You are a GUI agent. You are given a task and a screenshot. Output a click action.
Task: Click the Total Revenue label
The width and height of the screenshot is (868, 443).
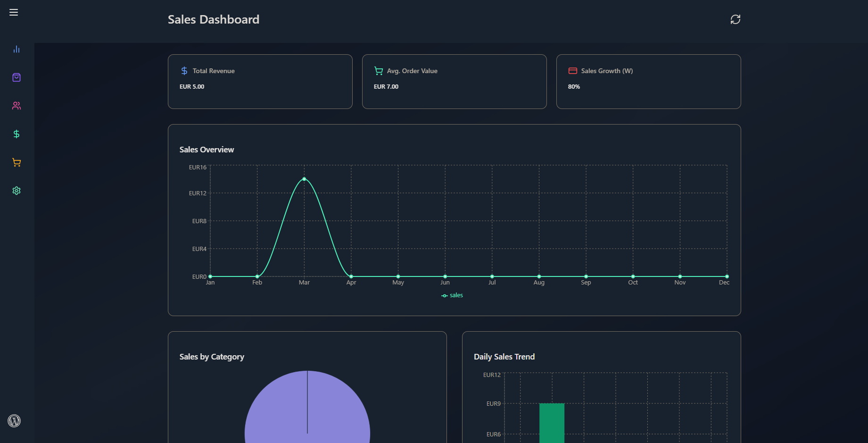pos(214,71)
